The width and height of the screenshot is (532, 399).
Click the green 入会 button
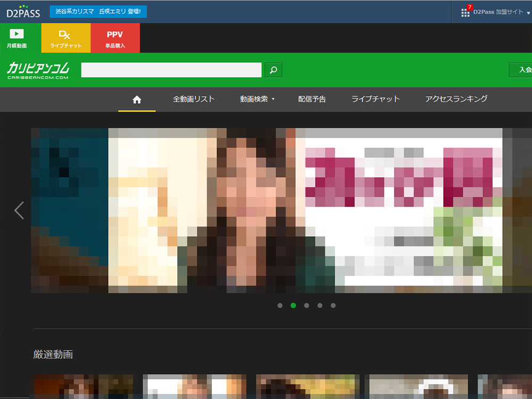[x=521, y=70]
